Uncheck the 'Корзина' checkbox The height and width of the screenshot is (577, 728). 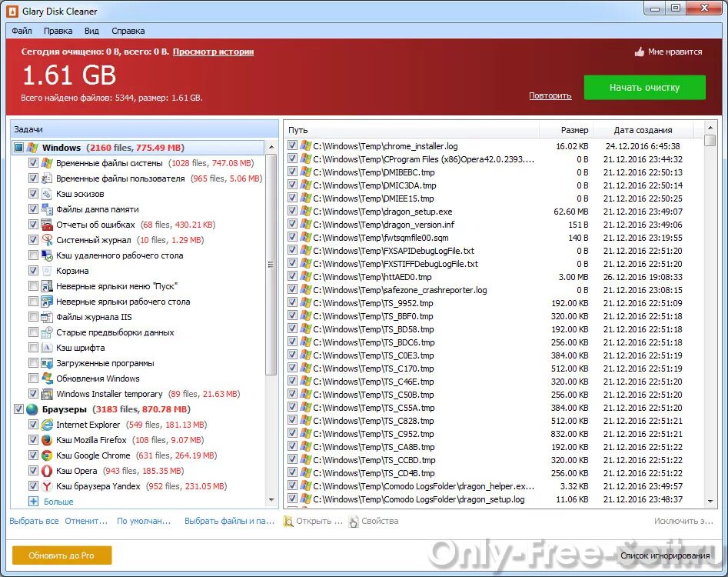[x=33, y=270]
